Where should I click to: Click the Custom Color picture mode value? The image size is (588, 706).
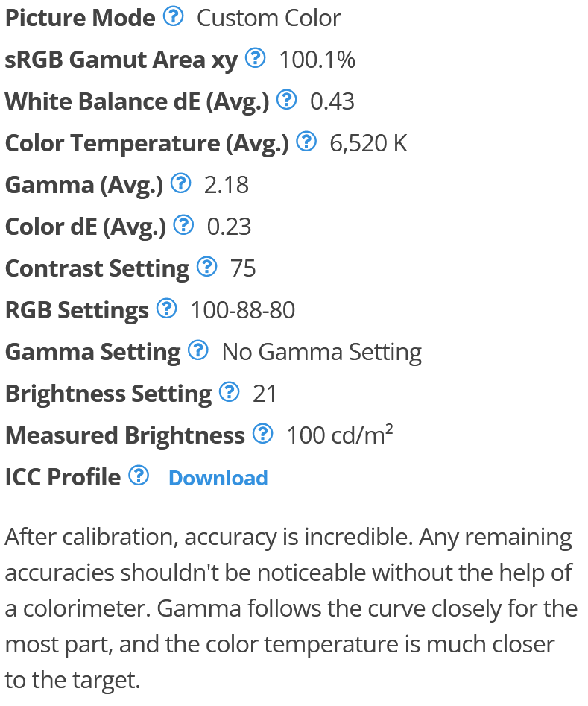[x=269, y=19]
